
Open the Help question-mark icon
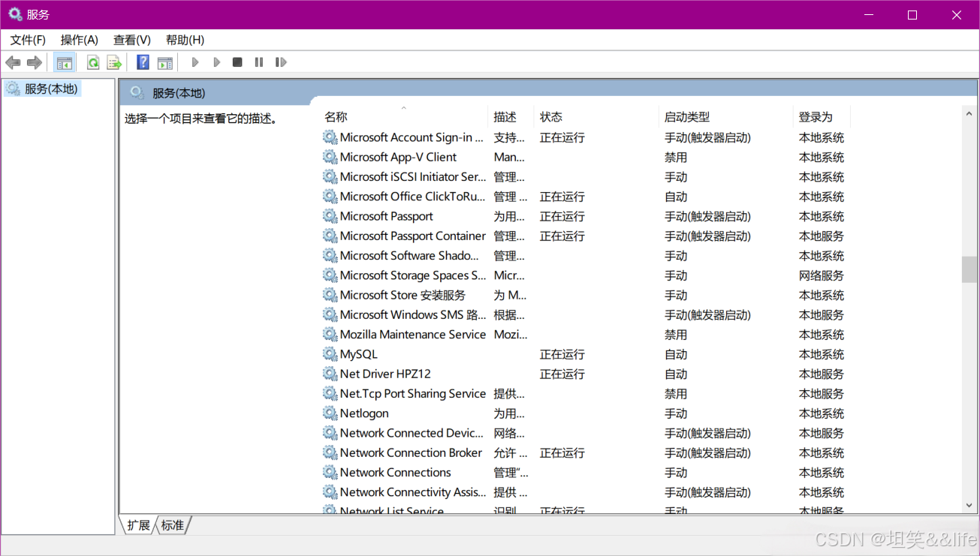tap(143, 62)
